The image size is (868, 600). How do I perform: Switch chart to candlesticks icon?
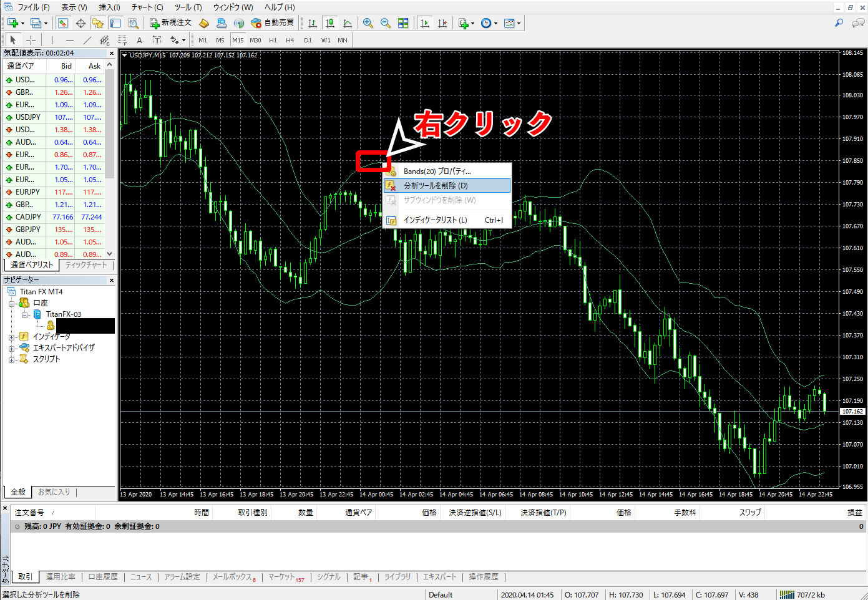330,23
